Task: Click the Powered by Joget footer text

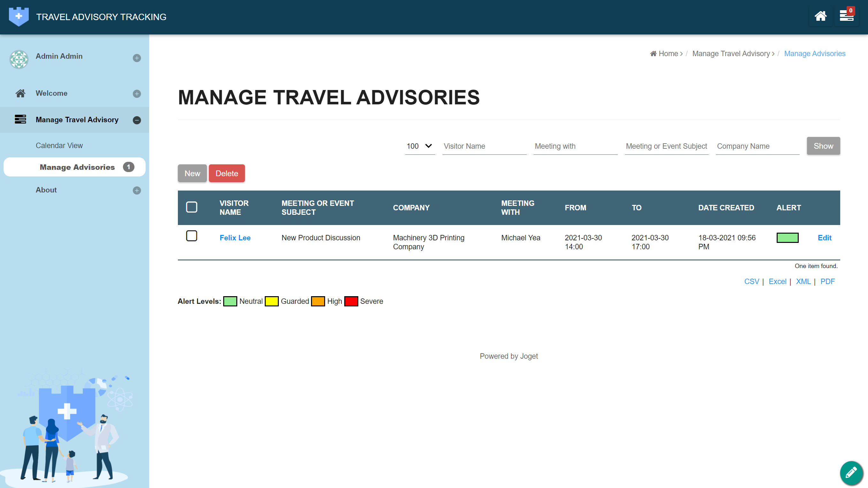Action: coord(509,356)
